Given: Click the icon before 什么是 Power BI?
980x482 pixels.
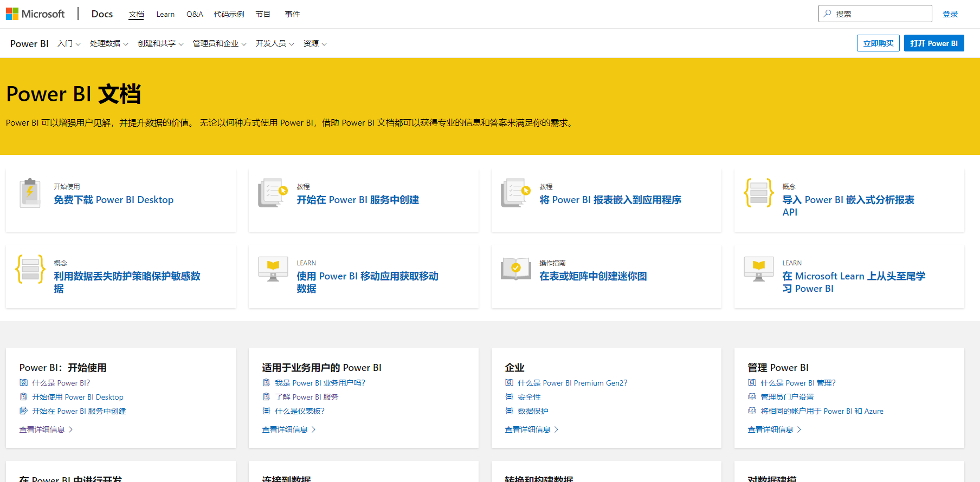Looking at the screenshot, I should [x=23, y=383].
